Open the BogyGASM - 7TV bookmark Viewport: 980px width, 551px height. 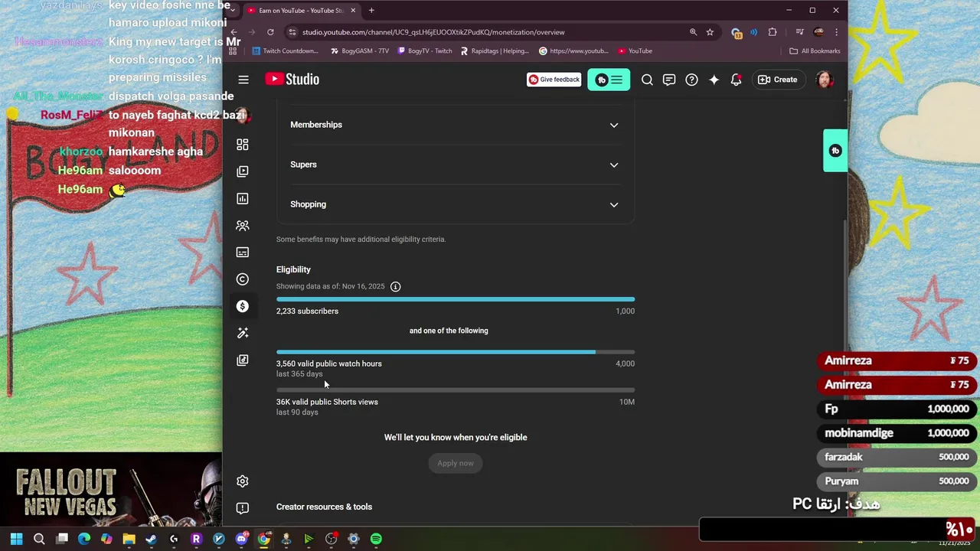(360, 51)
